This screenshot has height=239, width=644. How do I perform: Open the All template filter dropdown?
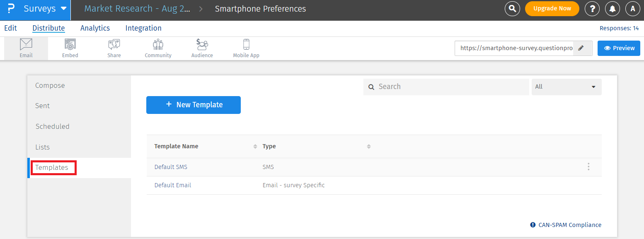(x=566, y=87)
